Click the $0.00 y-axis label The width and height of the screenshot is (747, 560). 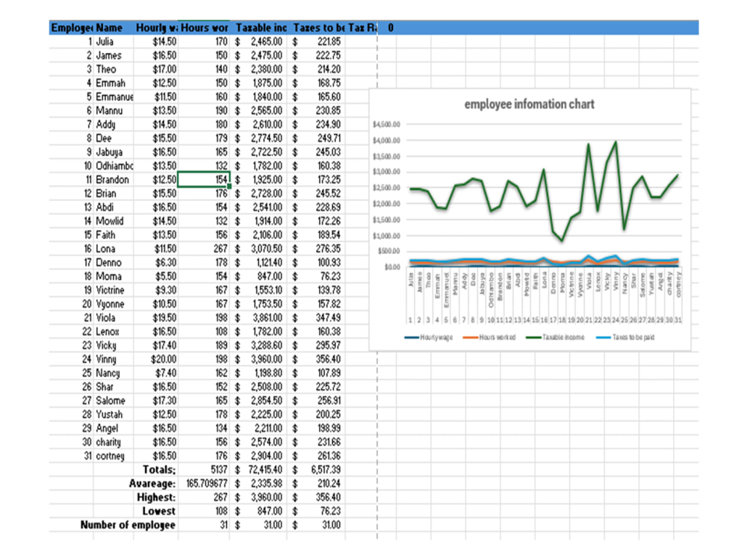393,267
